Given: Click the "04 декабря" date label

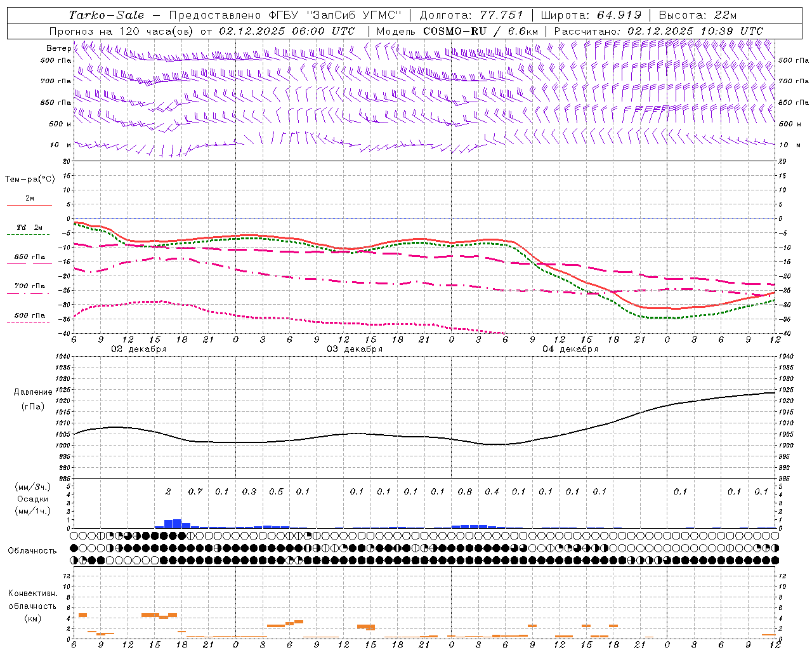Looking at the screenshot, I should click(570, 349).
